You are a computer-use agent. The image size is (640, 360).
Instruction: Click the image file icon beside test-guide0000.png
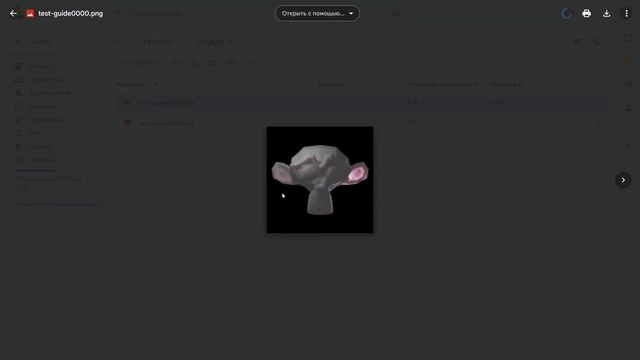[30, 13]
